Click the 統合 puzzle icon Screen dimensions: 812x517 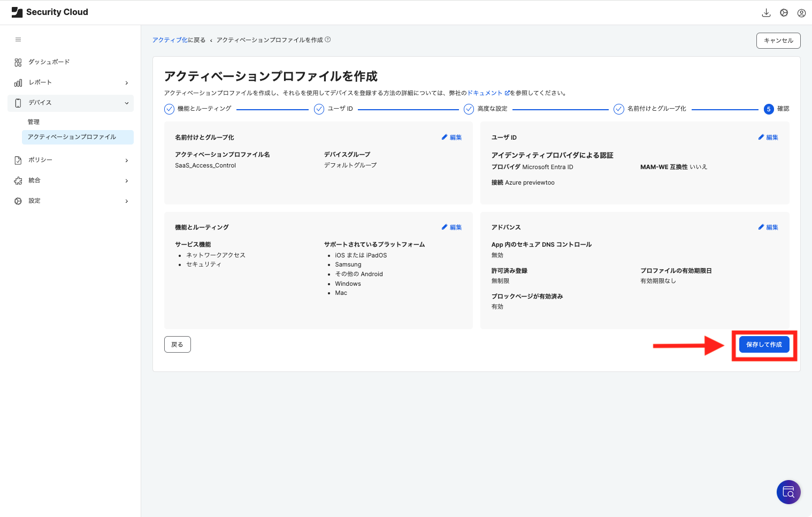click(18, 180)
